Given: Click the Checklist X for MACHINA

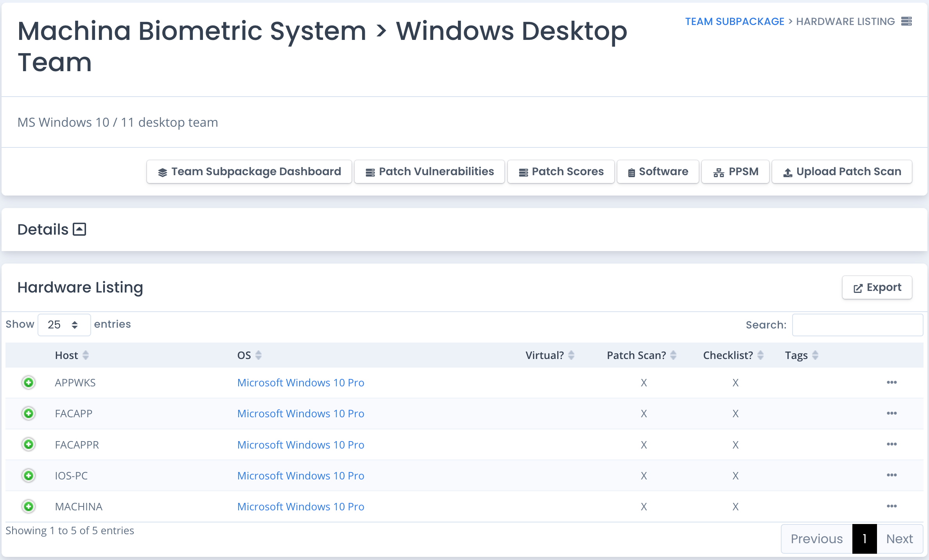Looking at the screenshot, I should [735, 506].
